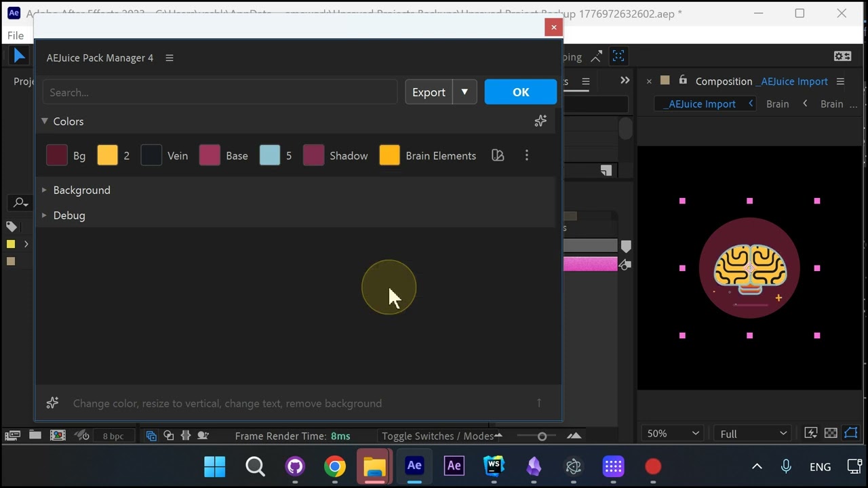Expand the Background section

click(x=44, y=190)
